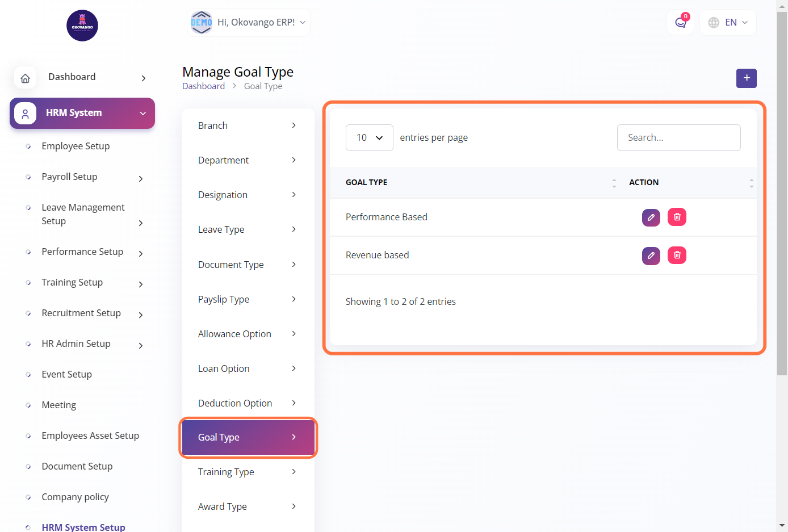
Task: Open the Hi, Okovango ERP! user menu
Action: coord(249,23)
